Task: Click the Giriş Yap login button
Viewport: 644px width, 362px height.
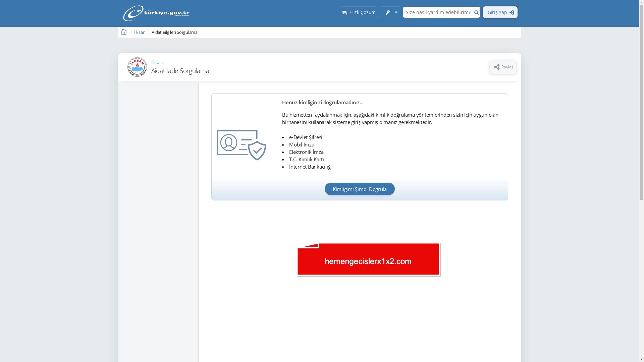Action: click(x=500, y=12)
